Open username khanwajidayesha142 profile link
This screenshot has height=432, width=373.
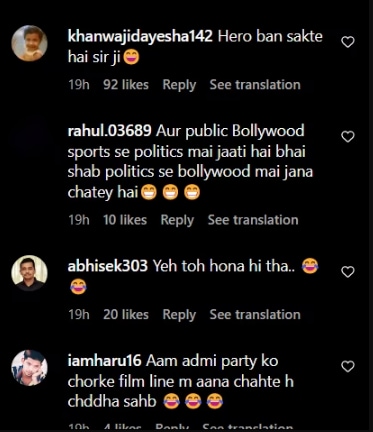click(x=140, y=36)
